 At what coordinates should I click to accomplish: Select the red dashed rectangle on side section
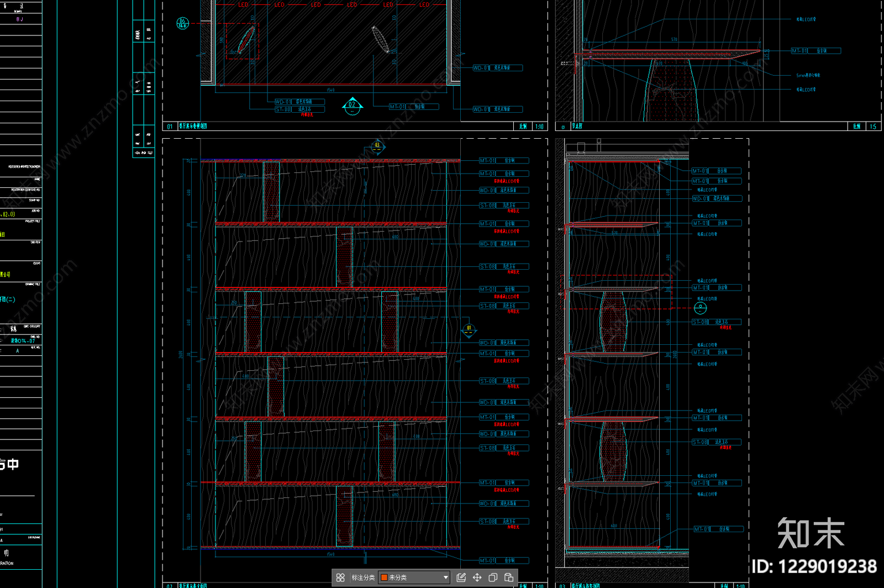(x=616, y=292)
